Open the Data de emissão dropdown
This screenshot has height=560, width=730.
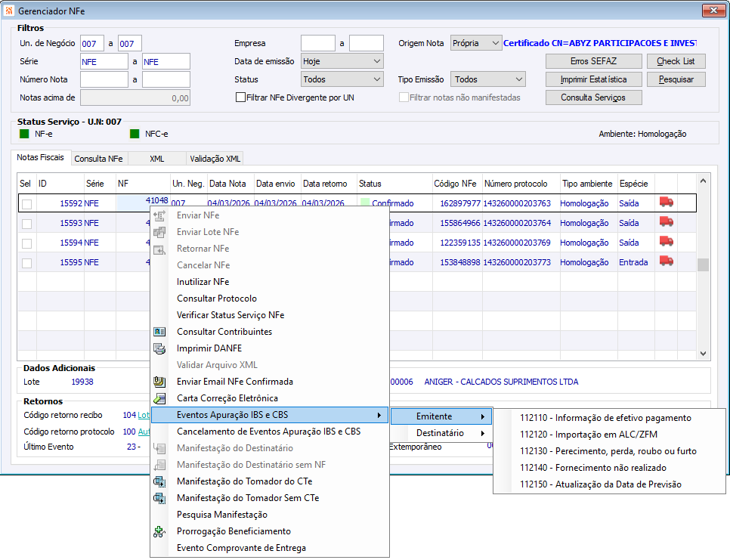point(342,61)
